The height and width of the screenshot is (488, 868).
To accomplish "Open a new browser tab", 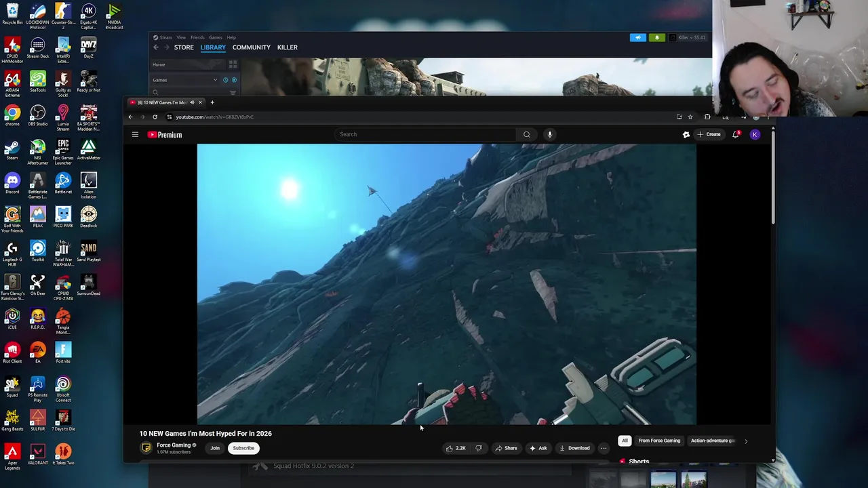I will coord(212,102).
